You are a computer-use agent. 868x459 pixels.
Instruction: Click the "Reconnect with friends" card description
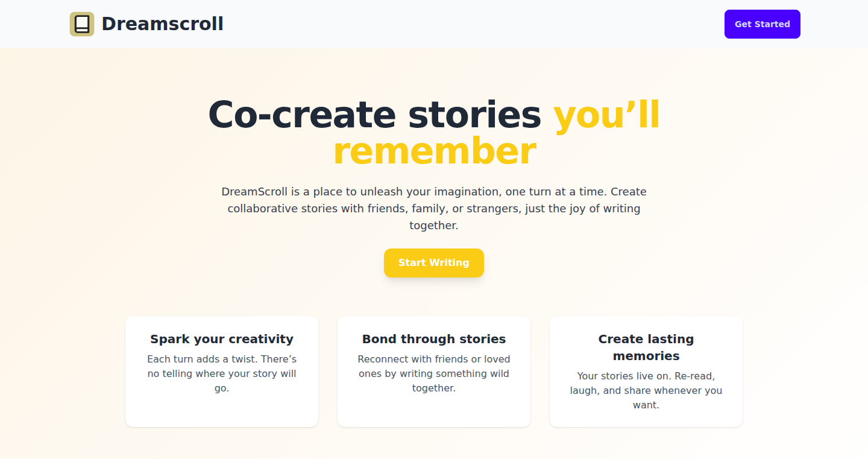pos(434,374)
